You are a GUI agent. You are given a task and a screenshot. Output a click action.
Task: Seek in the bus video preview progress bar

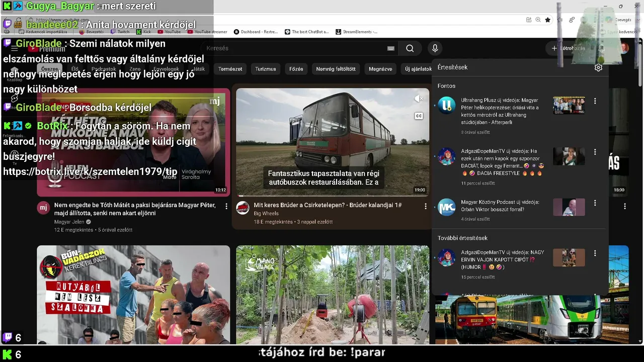coord(333,196)
